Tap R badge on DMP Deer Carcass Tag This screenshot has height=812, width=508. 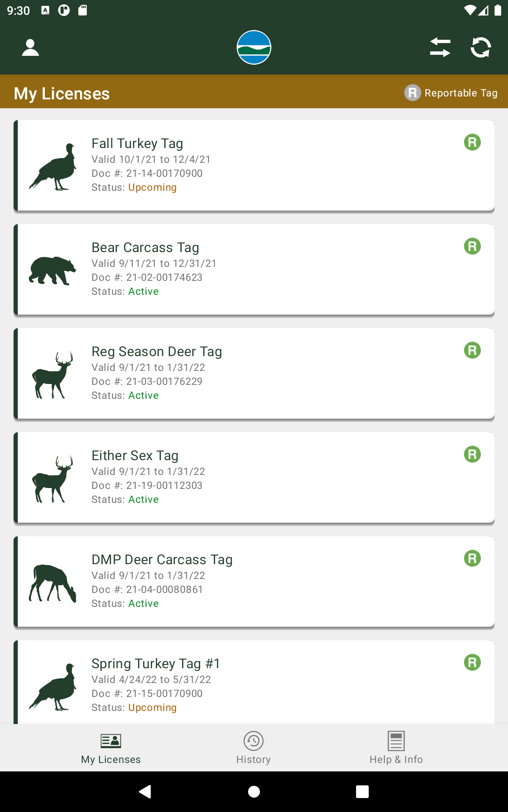[472, 558]
